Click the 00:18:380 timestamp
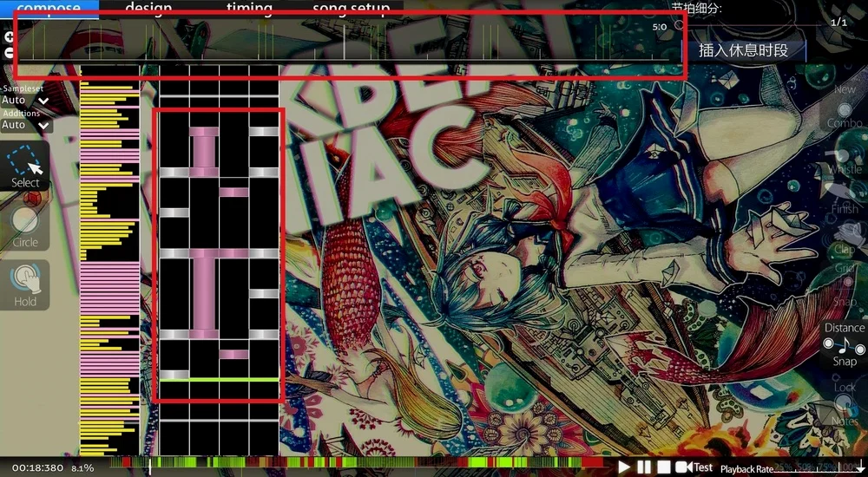 (x=37, y=468)
